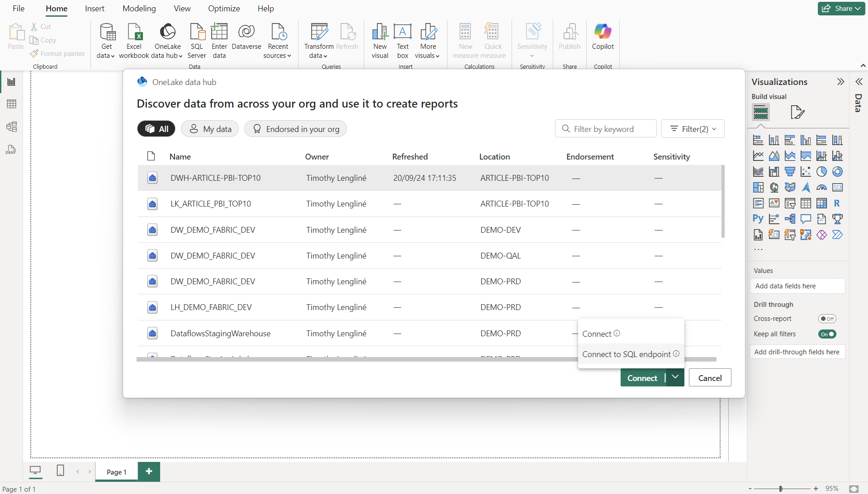Choose the Gauge visual
This screenshot has height=494, width=868.
coord(821,188)
